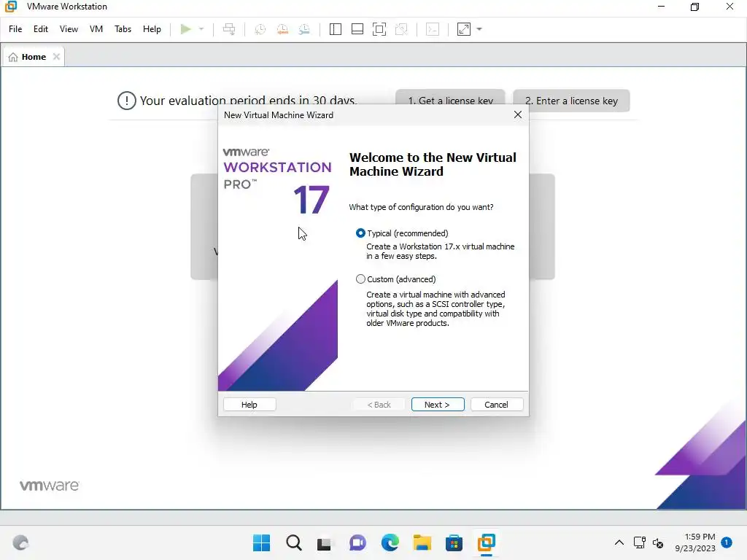Close the New Virtual Machine Wizard dialog

click(518, 114)
